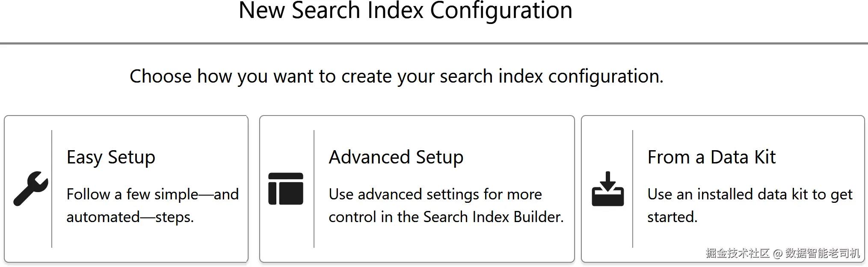Select the Easy Setup title
The height and width of the screenshot is (267, 868).
pos(111,157)
